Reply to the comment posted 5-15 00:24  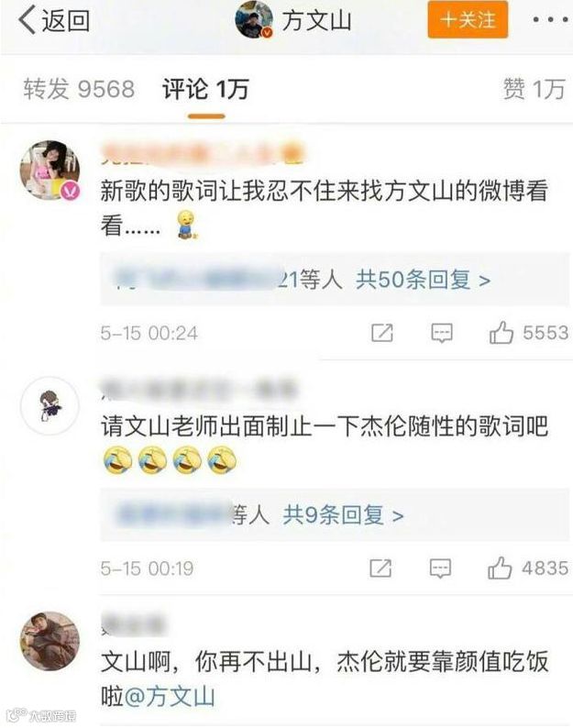tap(442, 333)
